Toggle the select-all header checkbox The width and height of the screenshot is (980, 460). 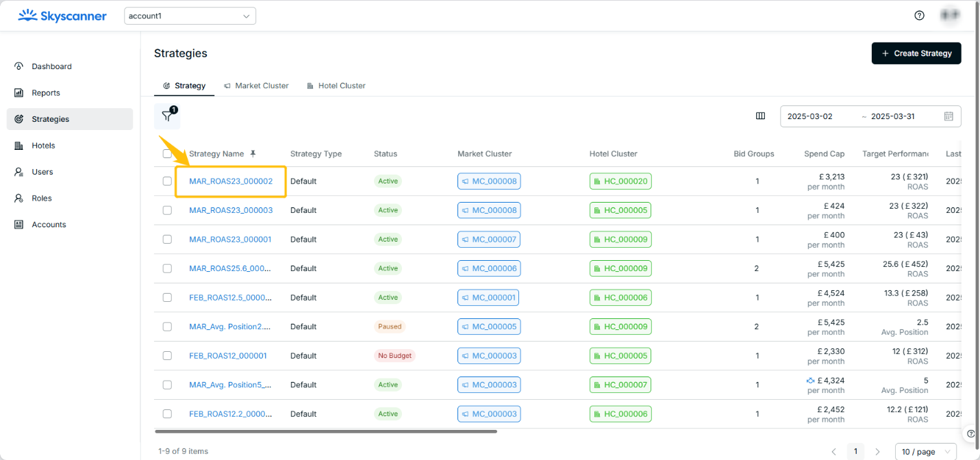click(167, 154)
